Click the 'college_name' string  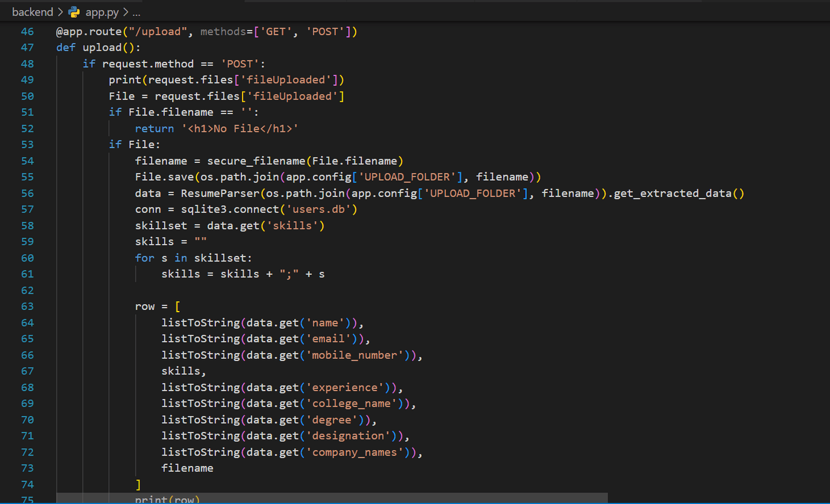352,403
